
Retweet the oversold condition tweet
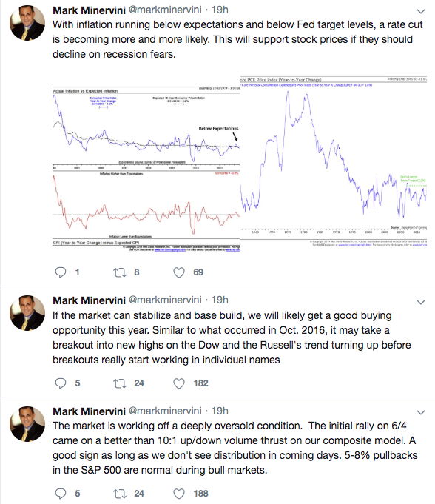click(x=120, y=494)
